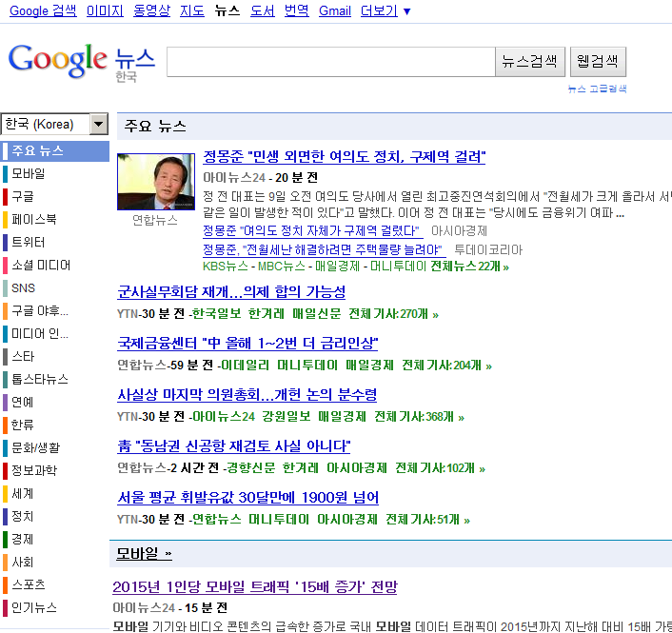Go to 도서 in top navigation

[x=263, y=10]
